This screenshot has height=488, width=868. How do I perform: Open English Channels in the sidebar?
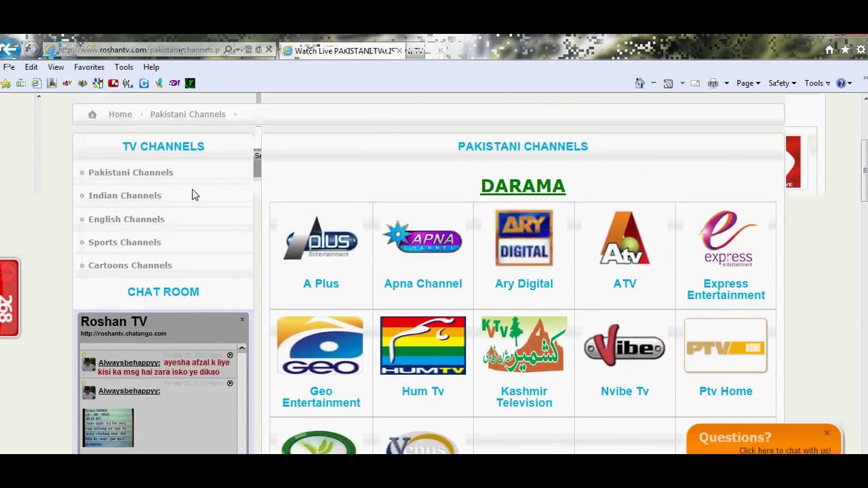[126, 219]
